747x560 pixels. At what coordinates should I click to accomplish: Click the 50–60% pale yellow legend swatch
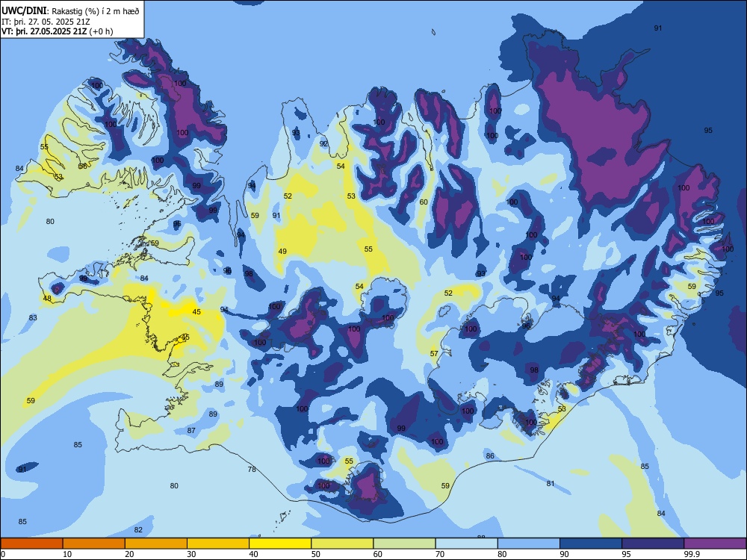(342, 543)
